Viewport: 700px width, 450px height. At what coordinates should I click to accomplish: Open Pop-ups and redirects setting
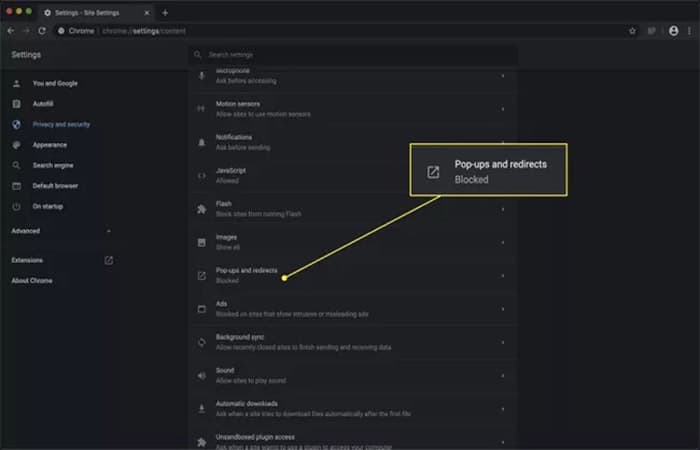pyautogui.click(x=353, y=275)
